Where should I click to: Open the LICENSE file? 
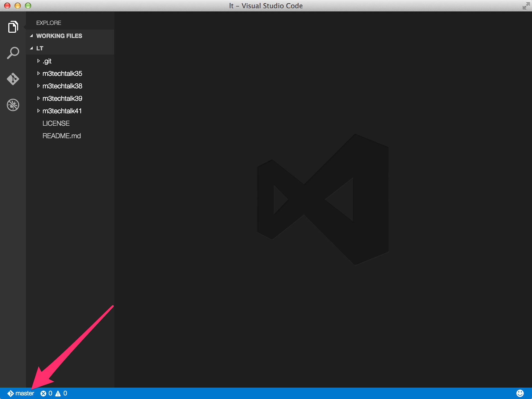coord(56,123)
